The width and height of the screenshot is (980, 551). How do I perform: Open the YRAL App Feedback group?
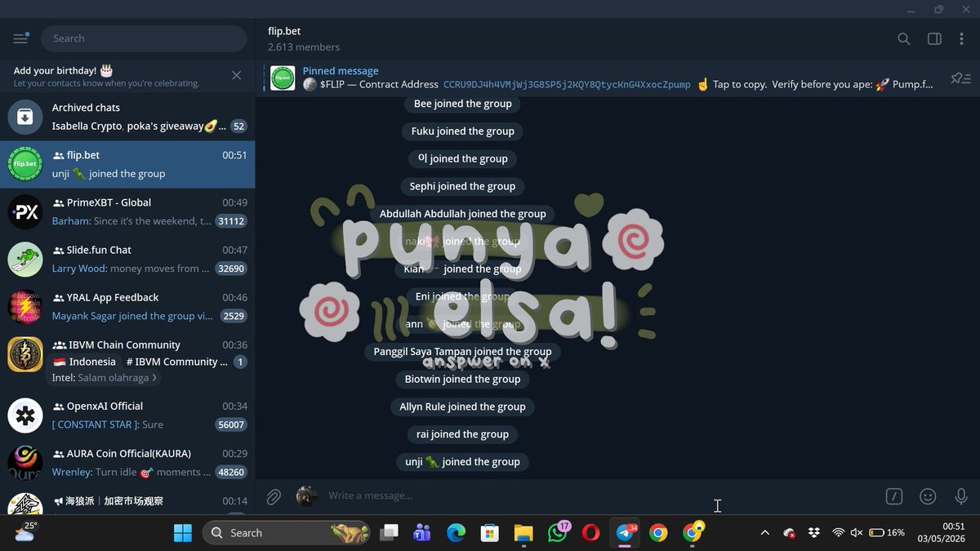[x=127, y=306]
